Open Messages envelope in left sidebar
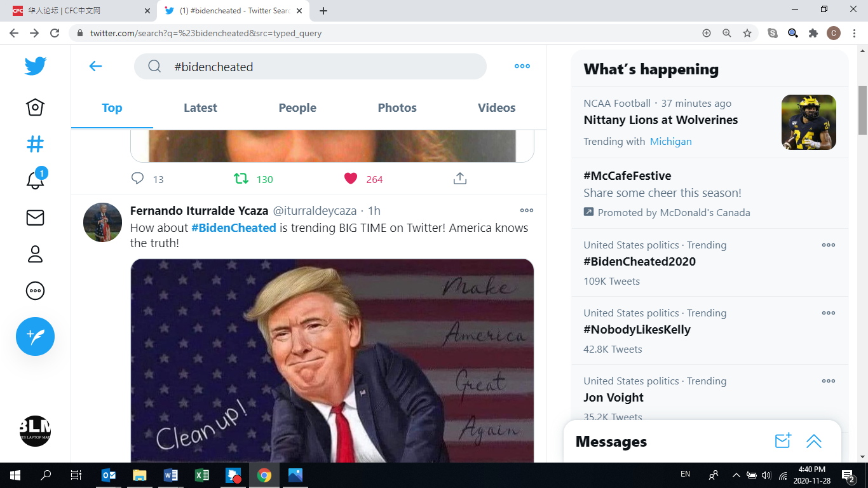Screen dimensions: 868x488 [x=35, y=218]
